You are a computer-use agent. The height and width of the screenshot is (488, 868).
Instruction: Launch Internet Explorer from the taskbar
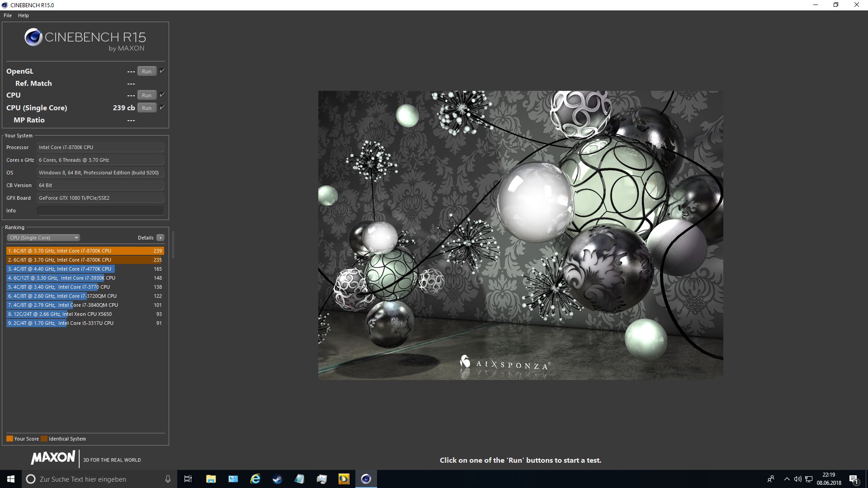(x=255, y=479)
